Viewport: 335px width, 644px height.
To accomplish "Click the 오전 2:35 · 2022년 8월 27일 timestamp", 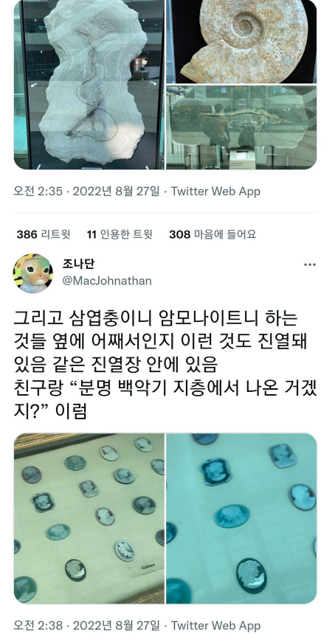I will pyautogui.click(x=86, y=191).
